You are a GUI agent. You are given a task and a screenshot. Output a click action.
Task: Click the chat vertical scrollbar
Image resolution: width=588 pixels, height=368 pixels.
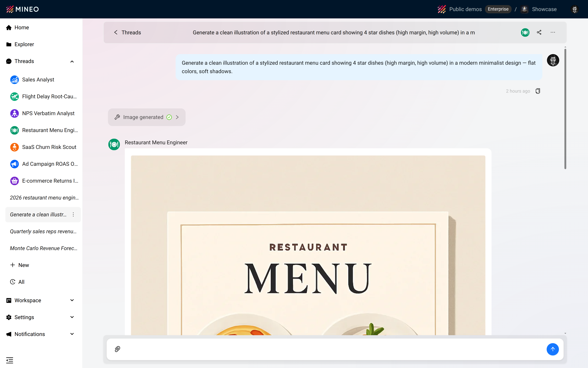coord(565,109)
